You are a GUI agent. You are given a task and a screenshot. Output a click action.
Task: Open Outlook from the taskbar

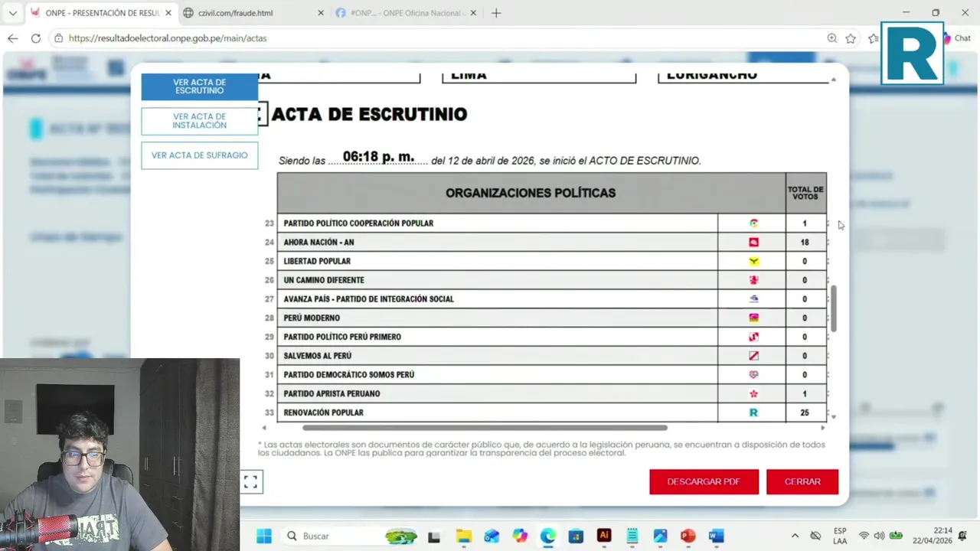492,536
